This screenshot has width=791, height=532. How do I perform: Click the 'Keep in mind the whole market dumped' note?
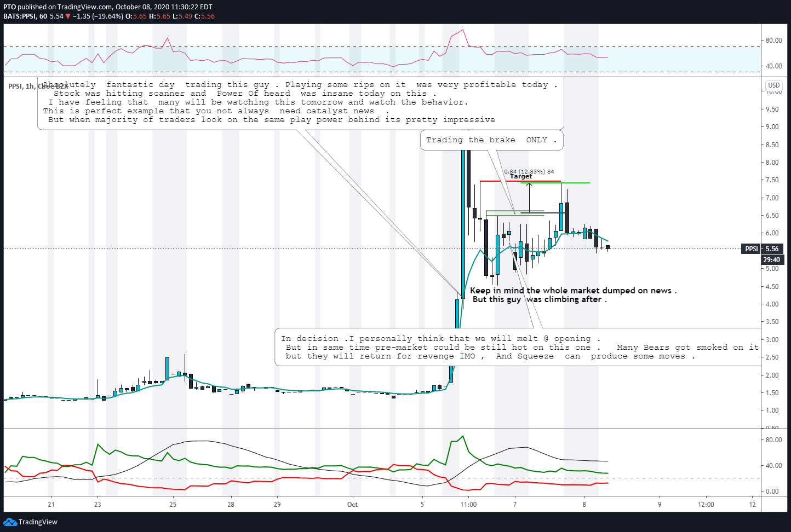[x=573, y=295]
